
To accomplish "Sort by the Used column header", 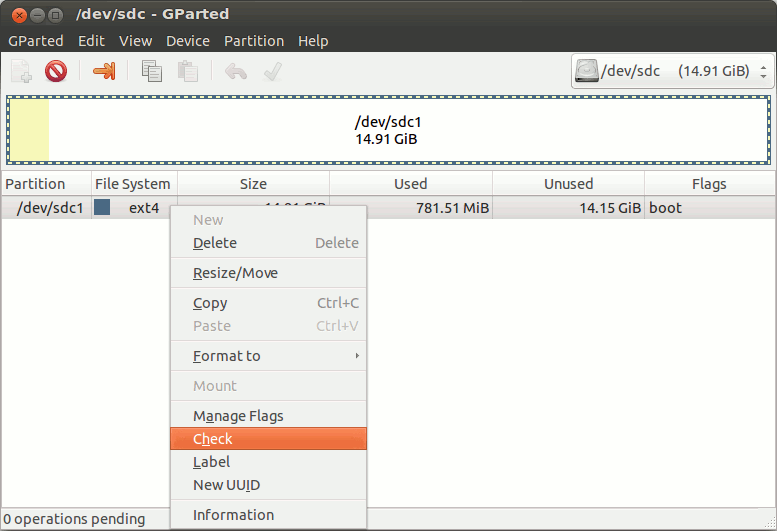I will (x=411, y=184).
